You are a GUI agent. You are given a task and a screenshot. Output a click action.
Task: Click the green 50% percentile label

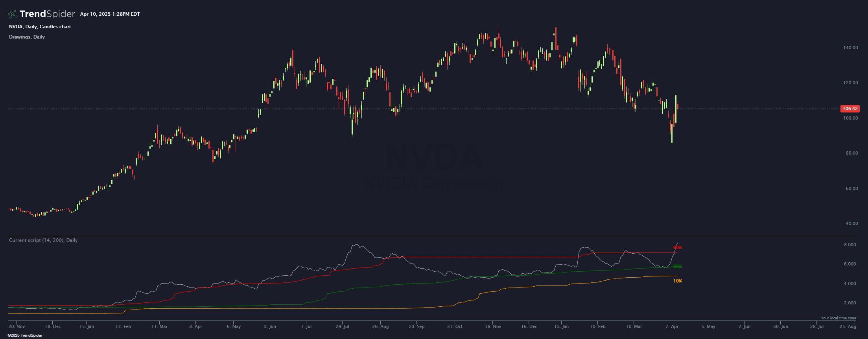[x=677, y=267]
